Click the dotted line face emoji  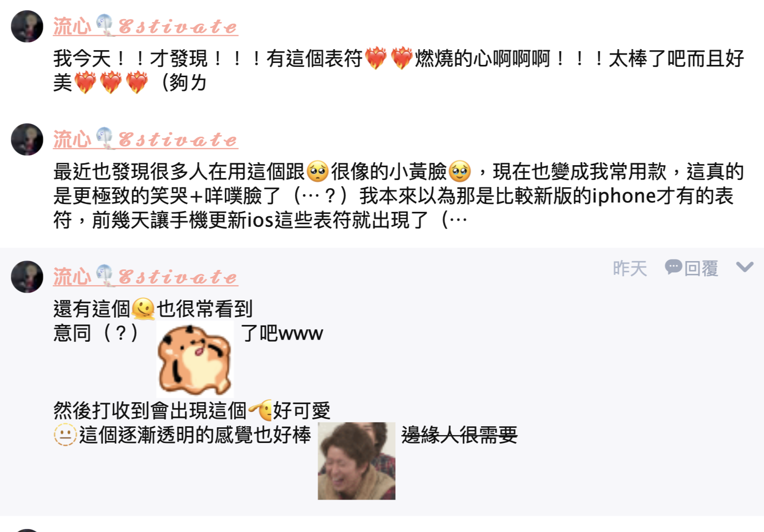pos(65,435)
